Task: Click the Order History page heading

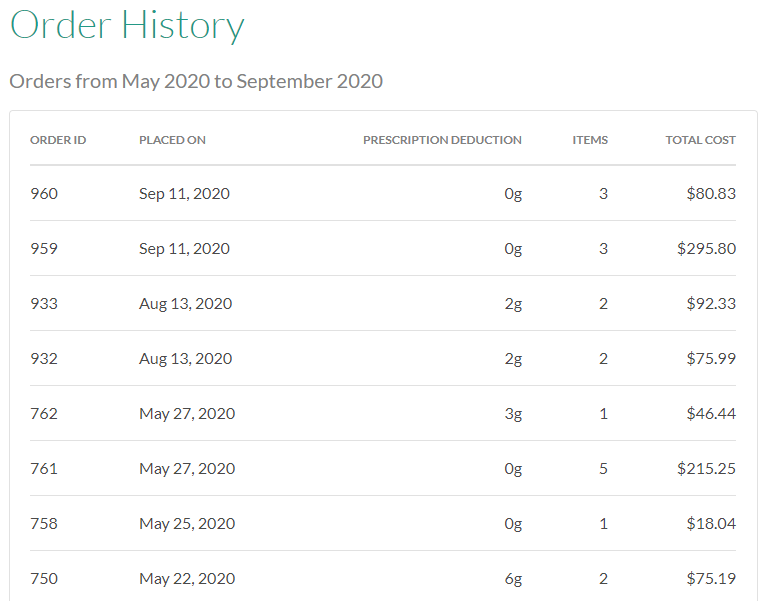Action: pos(127,26)
